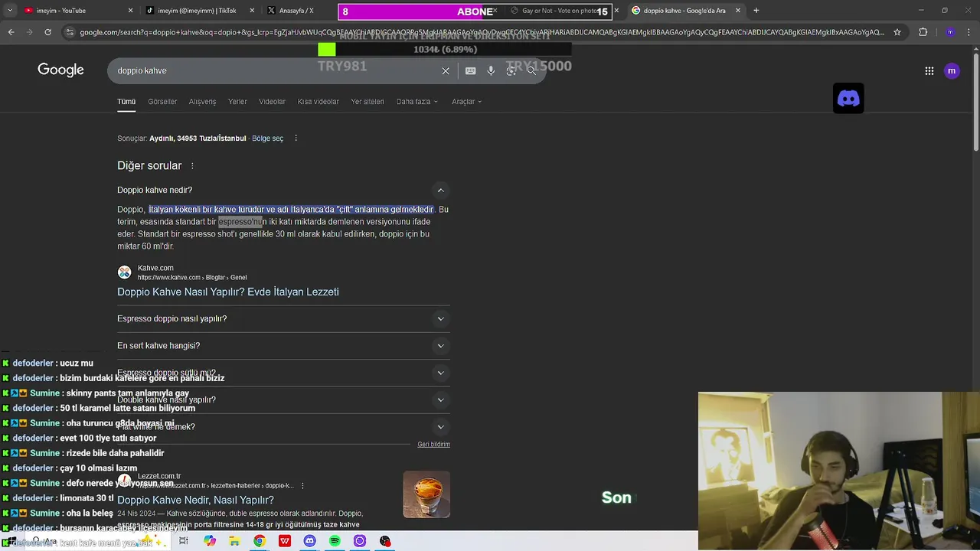Open the on-screen keyboard input tool
Viewport: 980px width, 551px height.
[x=470, y=70]
